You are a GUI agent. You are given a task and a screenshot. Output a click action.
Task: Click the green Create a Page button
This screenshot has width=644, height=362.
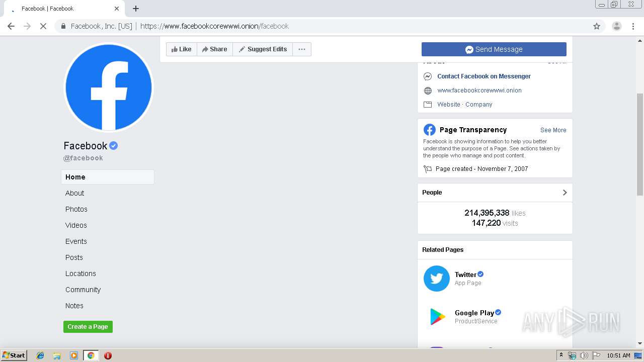[x=88, y=327]
